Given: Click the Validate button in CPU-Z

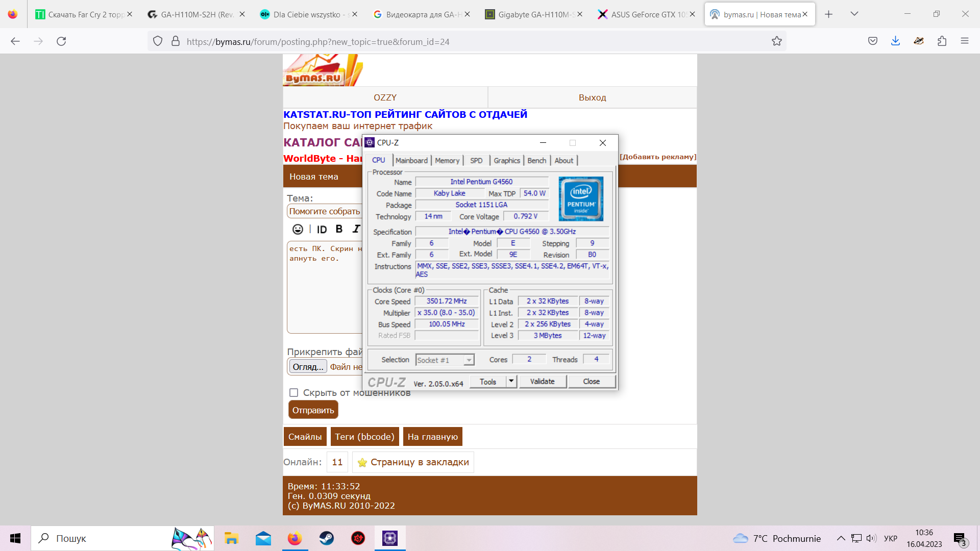Looking at the screenshot, I should (542, 381).
